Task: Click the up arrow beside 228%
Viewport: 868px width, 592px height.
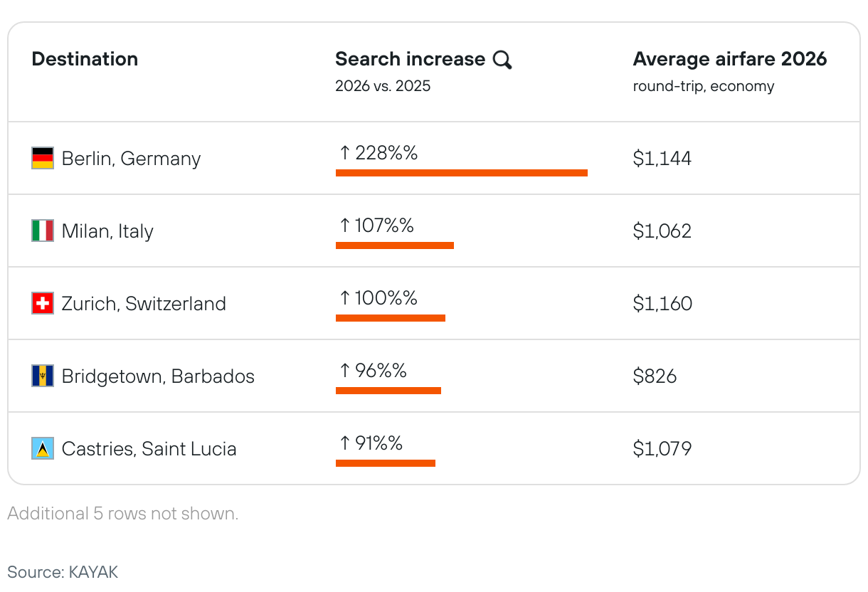Action: (x=345, y=152)
